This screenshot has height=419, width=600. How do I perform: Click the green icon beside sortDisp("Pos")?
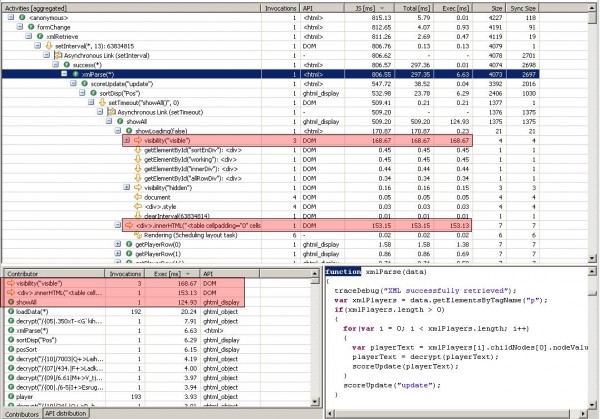tap(93, 93)
